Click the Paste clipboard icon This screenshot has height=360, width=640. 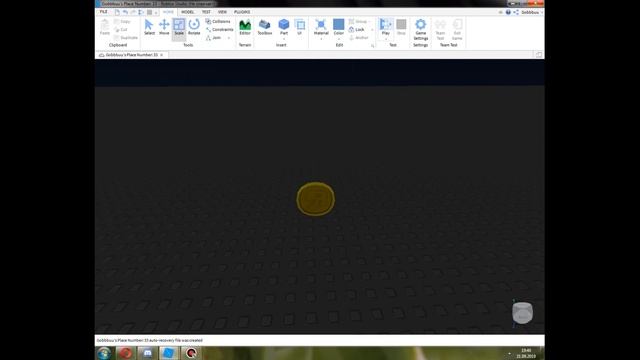coord(105,27)
